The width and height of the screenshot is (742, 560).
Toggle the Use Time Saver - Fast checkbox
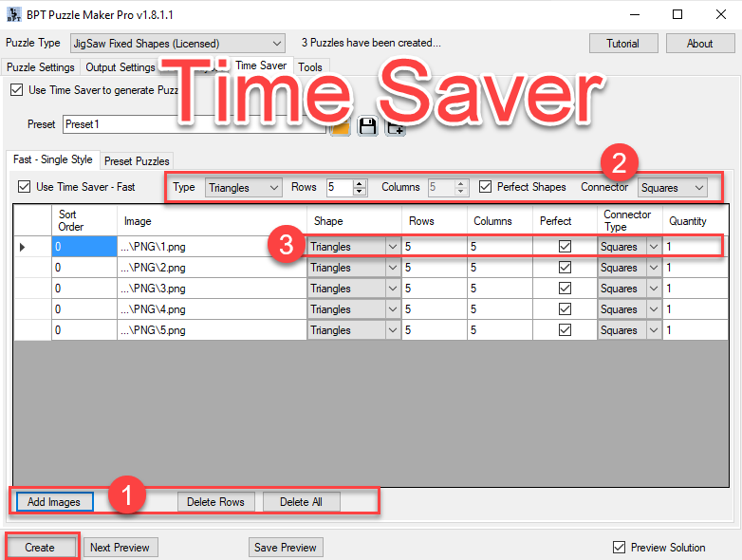click(25, 187)
